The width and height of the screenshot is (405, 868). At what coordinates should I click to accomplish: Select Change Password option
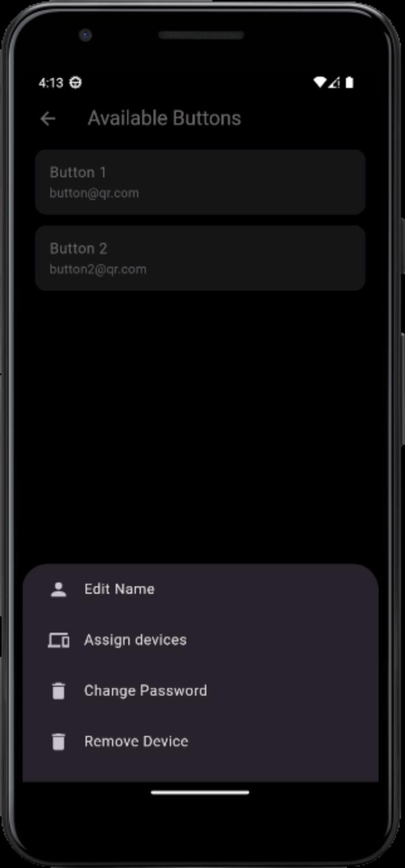(201, 691)
